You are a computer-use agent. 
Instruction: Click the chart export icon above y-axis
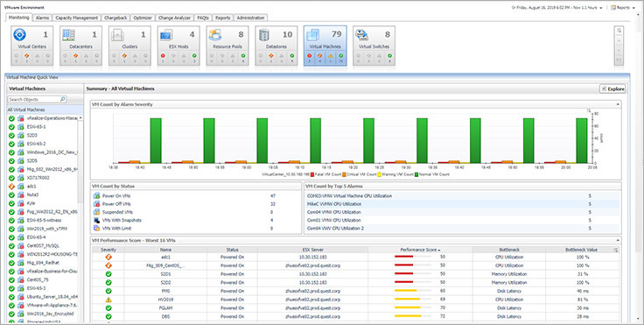click(589, 110)
